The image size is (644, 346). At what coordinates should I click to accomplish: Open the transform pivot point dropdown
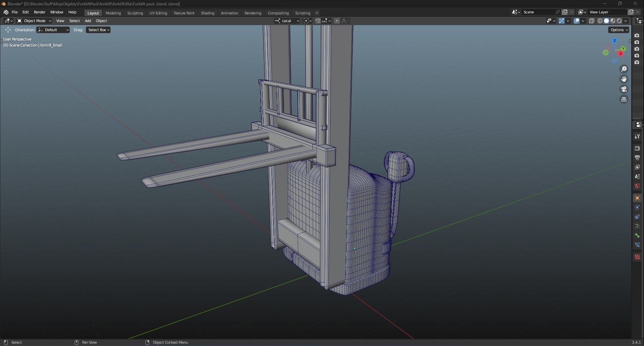pyautogui.click(x=307, y=21)
